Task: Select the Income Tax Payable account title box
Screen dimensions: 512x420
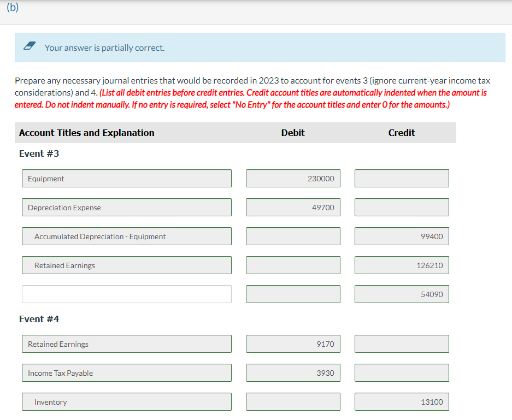Action: tap(126, 372)
